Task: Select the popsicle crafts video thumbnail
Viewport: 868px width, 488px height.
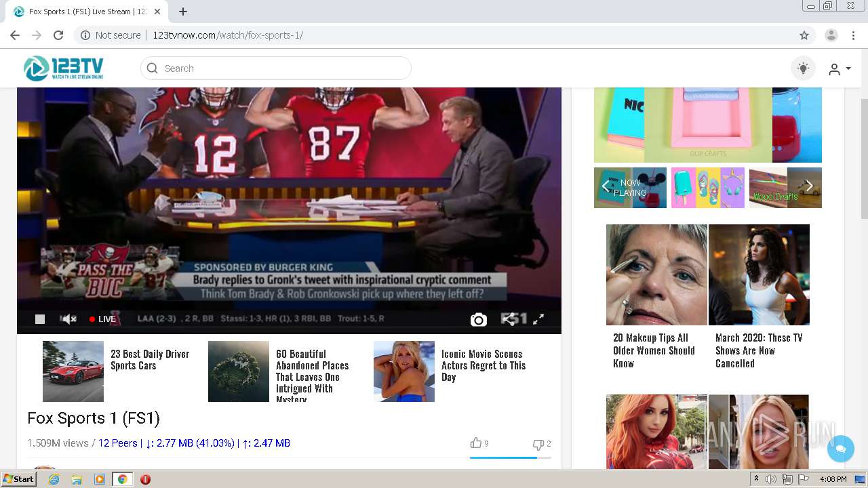Action: (x=707, y=188)
